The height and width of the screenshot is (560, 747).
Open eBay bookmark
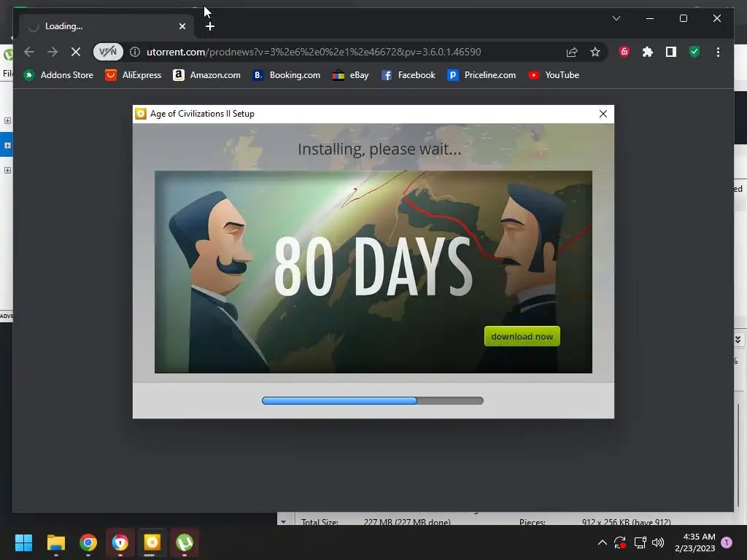point(351,75)
